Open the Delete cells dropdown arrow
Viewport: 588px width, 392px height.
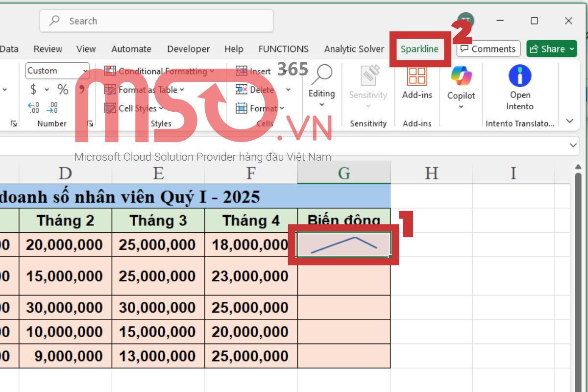coord(288,90)
